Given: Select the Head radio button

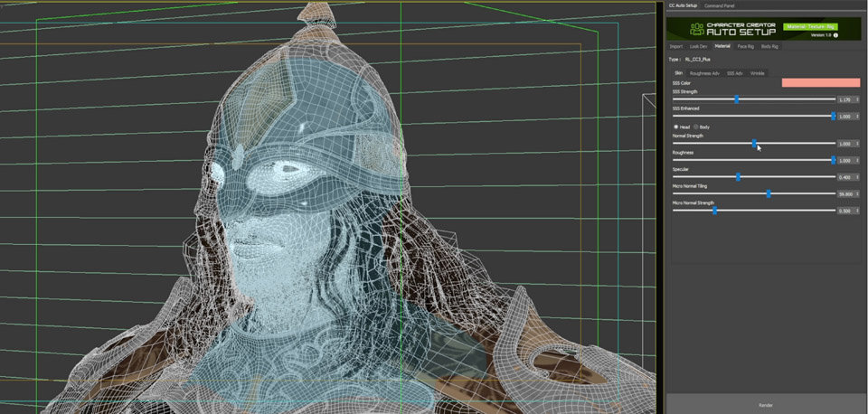Looking at the screenshot, I should [x=675, y=127].
